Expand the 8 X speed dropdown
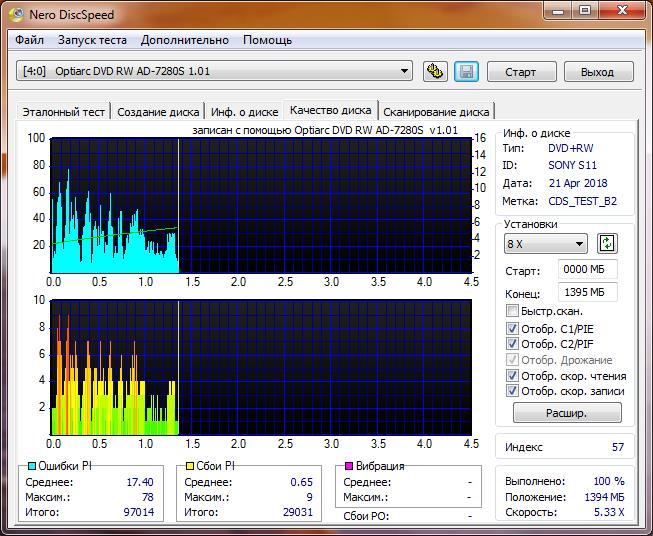 click(x=546, y=245)
